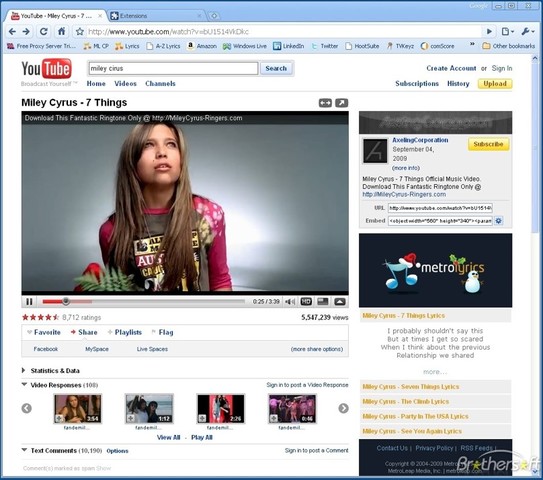Open the page menu icon
The width and height of the screenshot is (543, 480).
tap(507, 32)
